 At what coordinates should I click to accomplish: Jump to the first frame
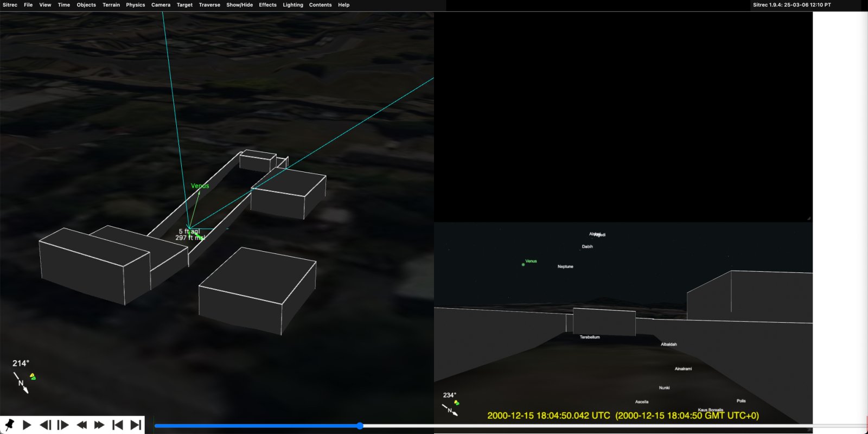coord(117,425)
